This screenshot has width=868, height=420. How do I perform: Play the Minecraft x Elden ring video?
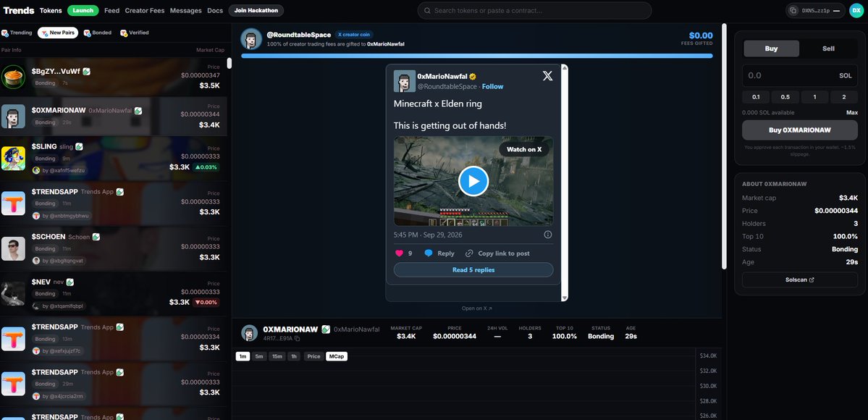[x=473, y=181]
